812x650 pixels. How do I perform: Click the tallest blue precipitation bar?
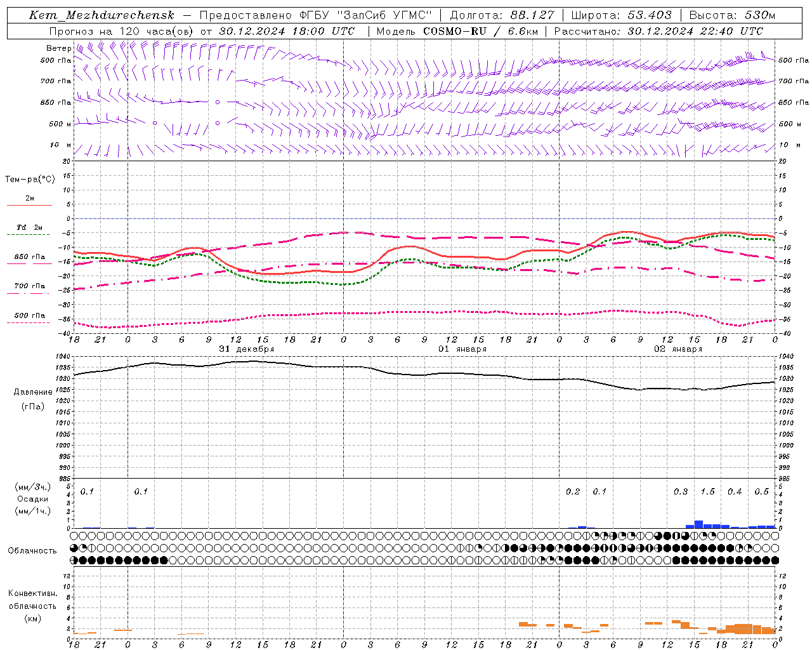point(698,524)
